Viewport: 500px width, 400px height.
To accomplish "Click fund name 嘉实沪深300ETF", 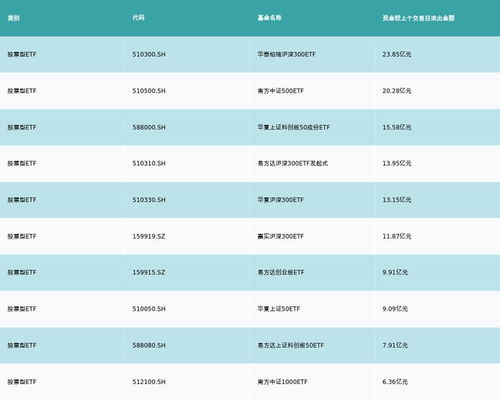I will pos(280,236).
